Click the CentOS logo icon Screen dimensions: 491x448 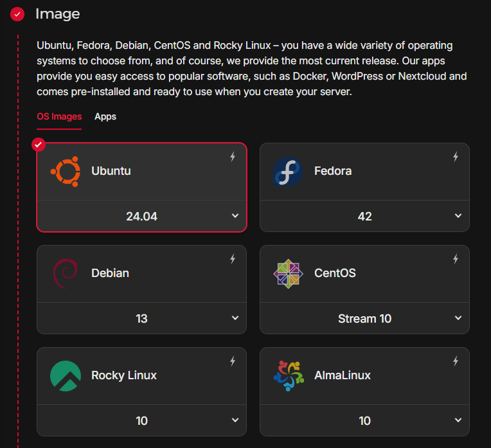point(288,273)
